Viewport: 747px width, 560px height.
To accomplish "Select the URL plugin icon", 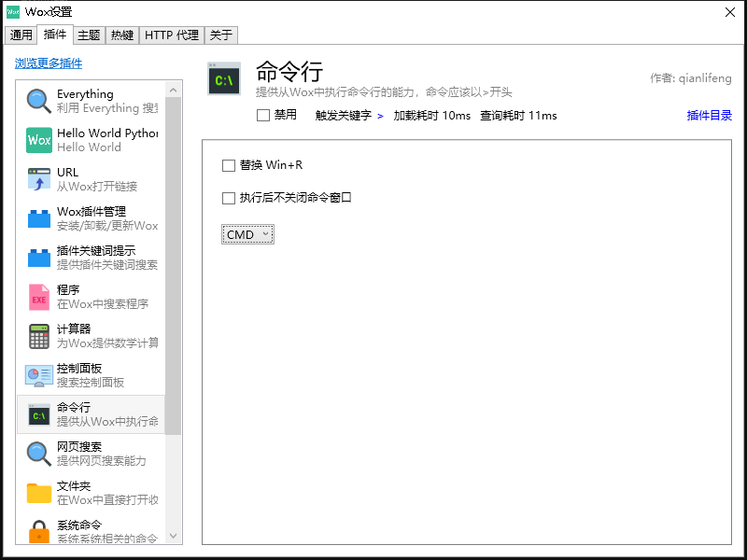I will pos(38,179).
